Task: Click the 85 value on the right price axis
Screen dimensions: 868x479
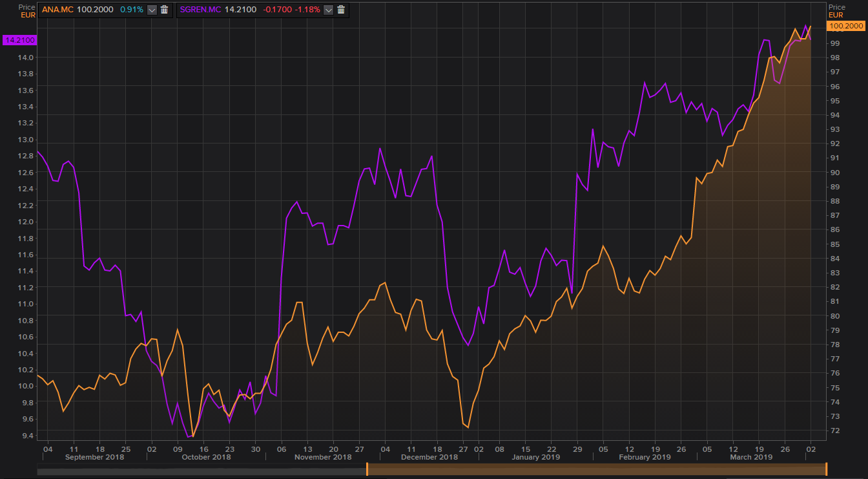Action: tap(835, 244)
